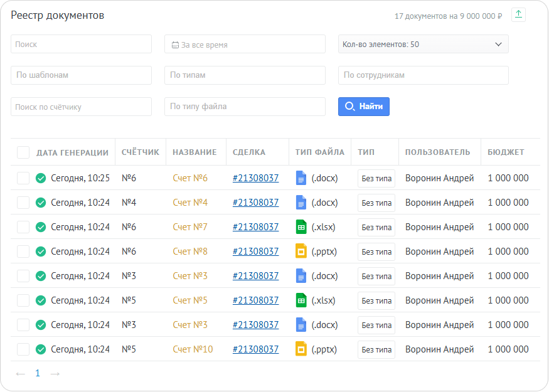Click the Бюджет column header
Screen dimensions: 549x392
[506, 152]
